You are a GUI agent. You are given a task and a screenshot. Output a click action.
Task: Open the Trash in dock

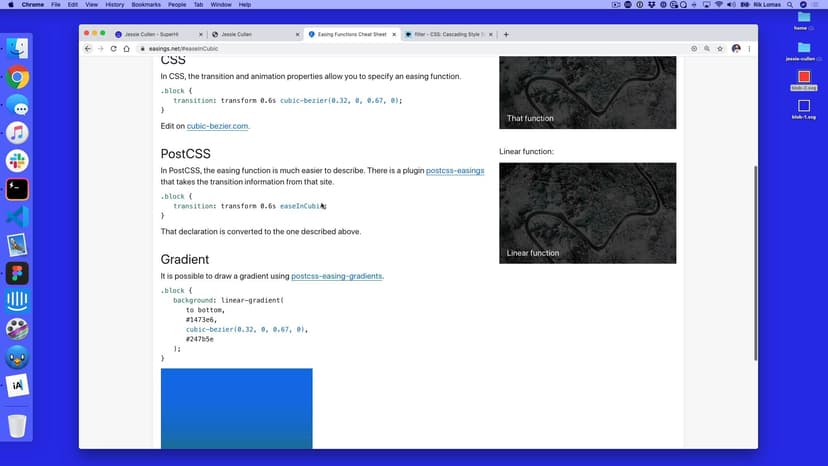click(17, 426)
